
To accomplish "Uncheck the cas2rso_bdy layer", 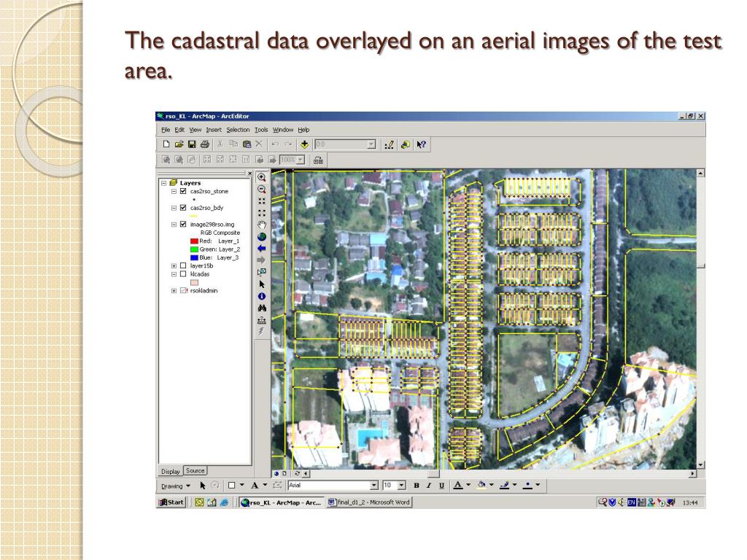I will (x=183, y=208).
